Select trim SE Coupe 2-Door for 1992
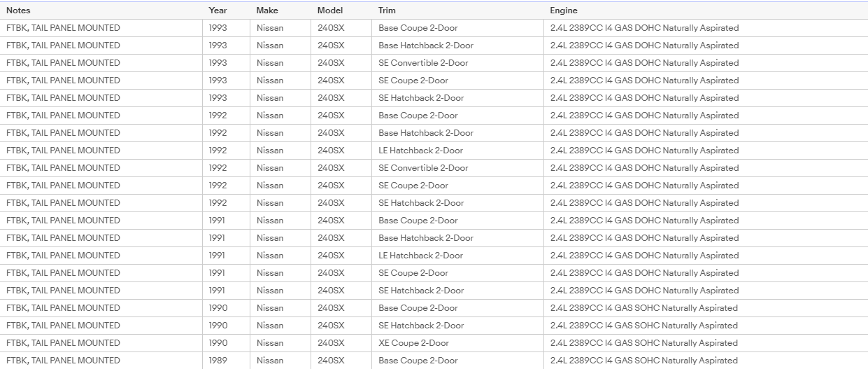This screenshot has width=868, height=369. coord(413,186)
